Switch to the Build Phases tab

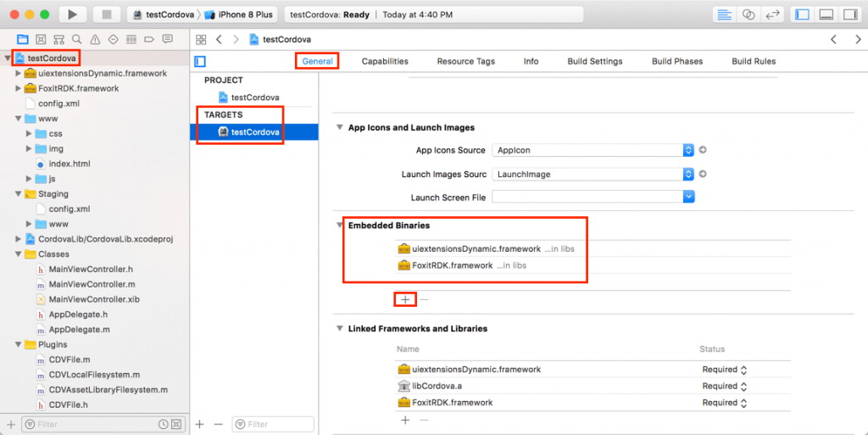[677, 61]
